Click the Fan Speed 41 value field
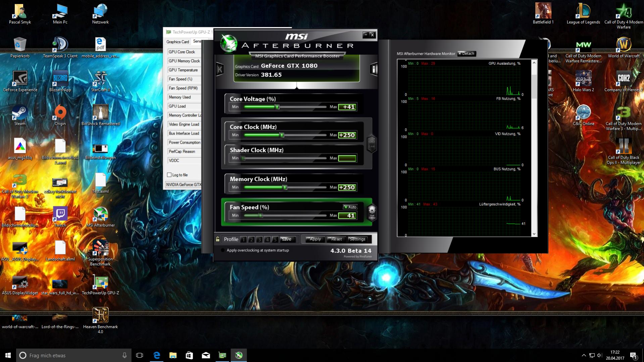 tap(347, 216)
